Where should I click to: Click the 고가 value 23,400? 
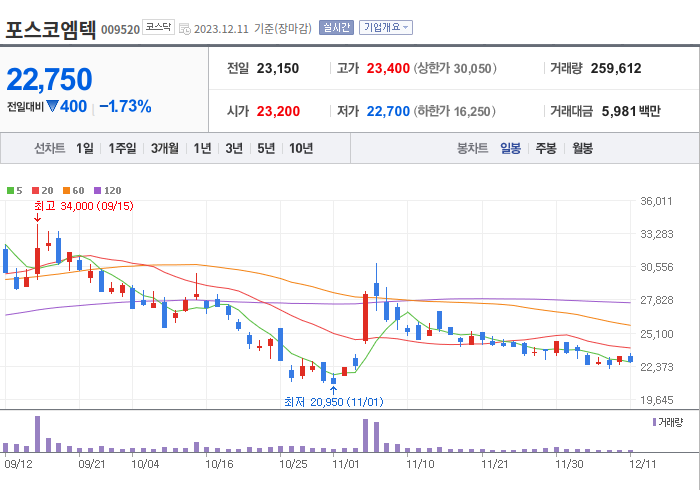pyautogui.click(x=388, y=68)
